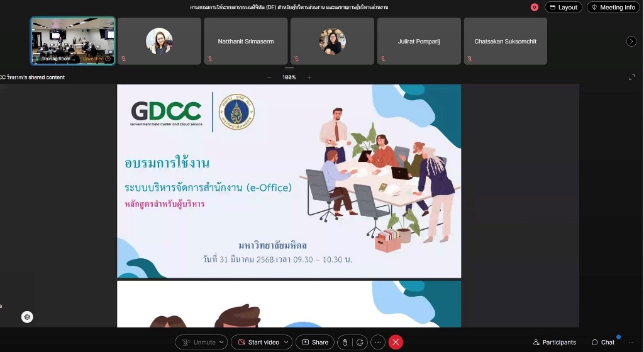Select the Training Room video thumbnail
This screenshot has width=644, height=352.
pyautogui.click(x=73, y=41)
